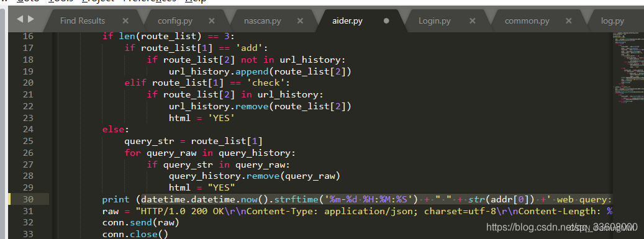Click line number 16 in the gutter
The height and width of the screenshot is (239, 644).
[x=28, y=36]
